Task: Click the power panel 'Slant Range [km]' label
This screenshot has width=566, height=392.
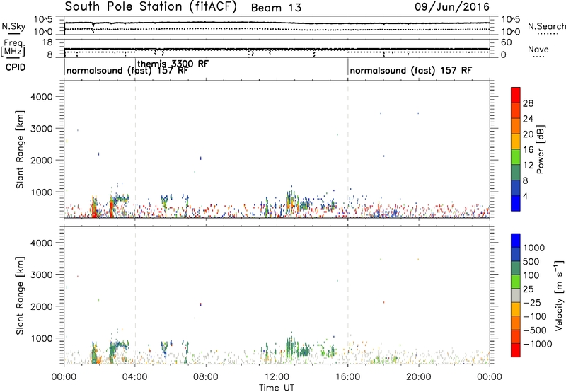Action: 20,149
